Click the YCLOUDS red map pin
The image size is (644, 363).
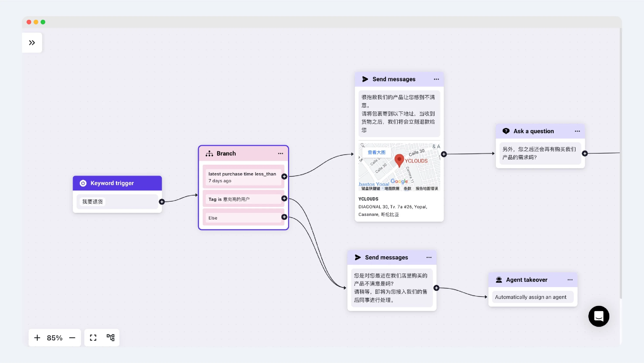(399, 161)
